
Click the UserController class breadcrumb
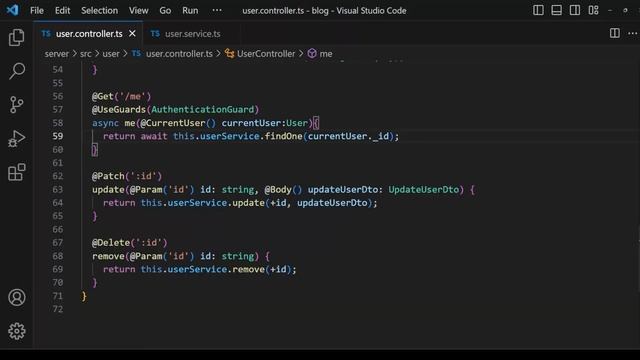(266, 54)
